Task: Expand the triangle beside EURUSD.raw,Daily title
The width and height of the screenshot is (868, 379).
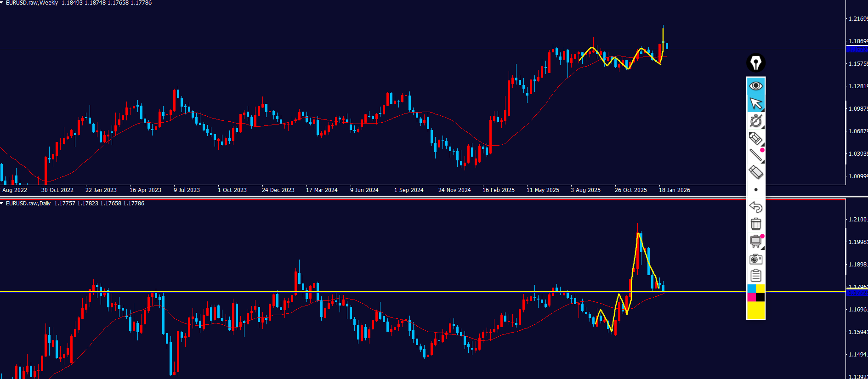Action: pos(2,204)
